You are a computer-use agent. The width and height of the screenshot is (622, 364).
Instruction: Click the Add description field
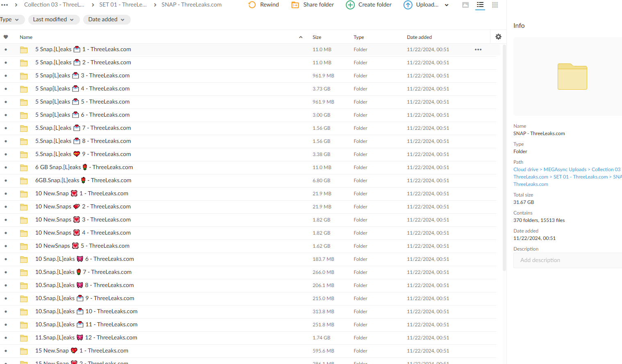(x=568, y=260)
